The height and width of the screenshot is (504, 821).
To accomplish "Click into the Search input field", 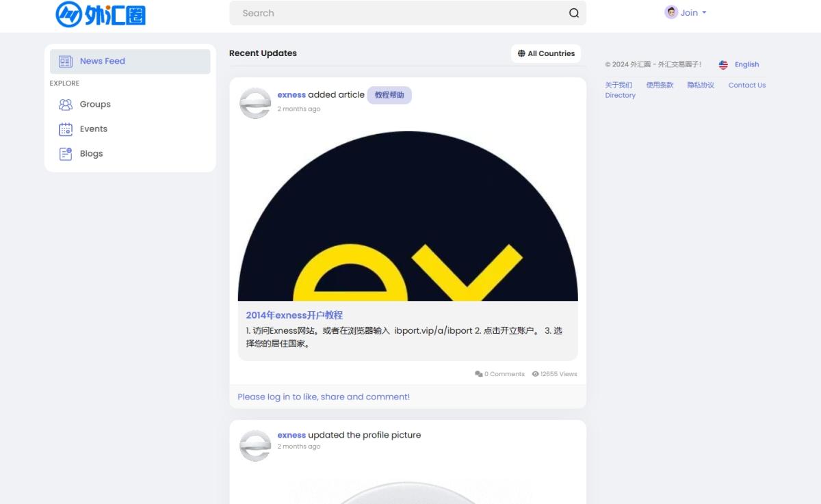I will 397,13.
